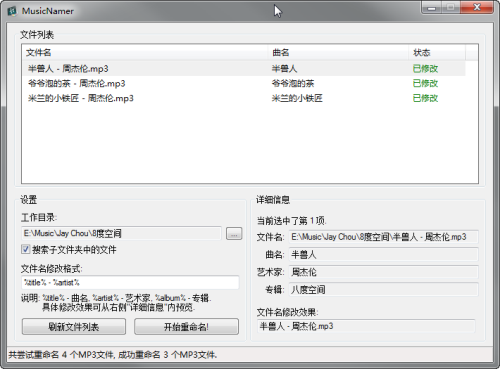Click 已修改 status of 米兰的小铁匠 row
Screen dimensions: 500x369
[425, 98]
